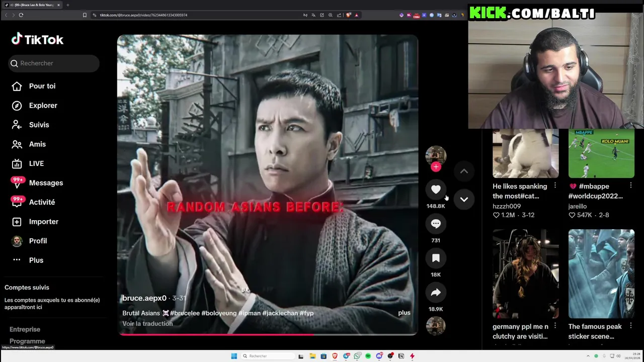Screen dimensions: 644x362
Task: Open the LIVE section
Action: pos(36,163)
